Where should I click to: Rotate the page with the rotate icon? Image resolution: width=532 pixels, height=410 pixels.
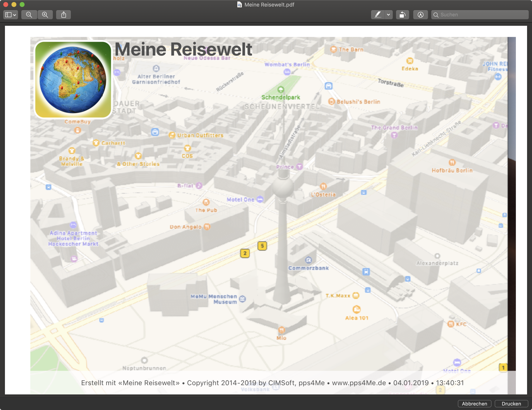click(x=402, y=15)
